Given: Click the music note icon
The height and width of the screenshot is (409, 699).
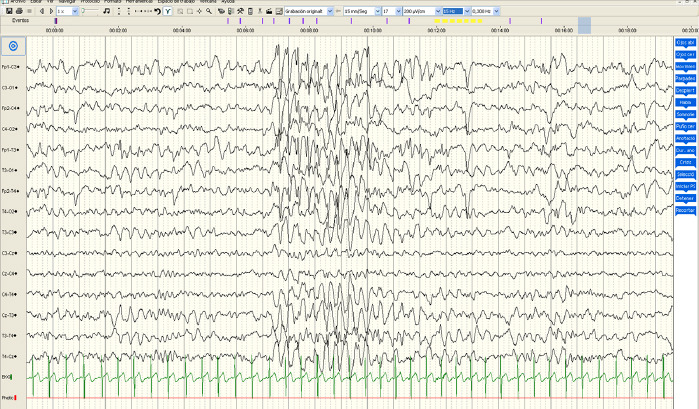Looking at the screenshot, I should [106, 11].
